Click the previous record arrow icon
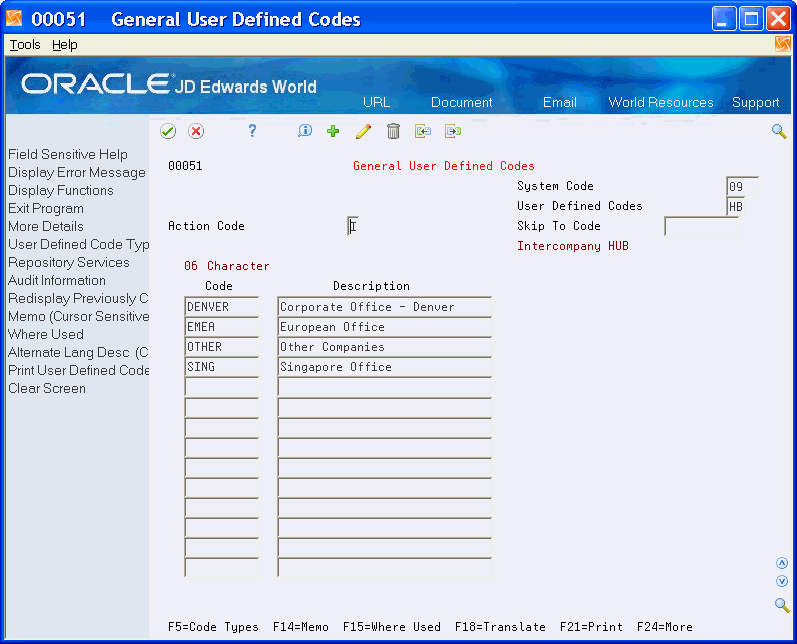This screenshot has height=644, width=797. (x=422, y=131)
